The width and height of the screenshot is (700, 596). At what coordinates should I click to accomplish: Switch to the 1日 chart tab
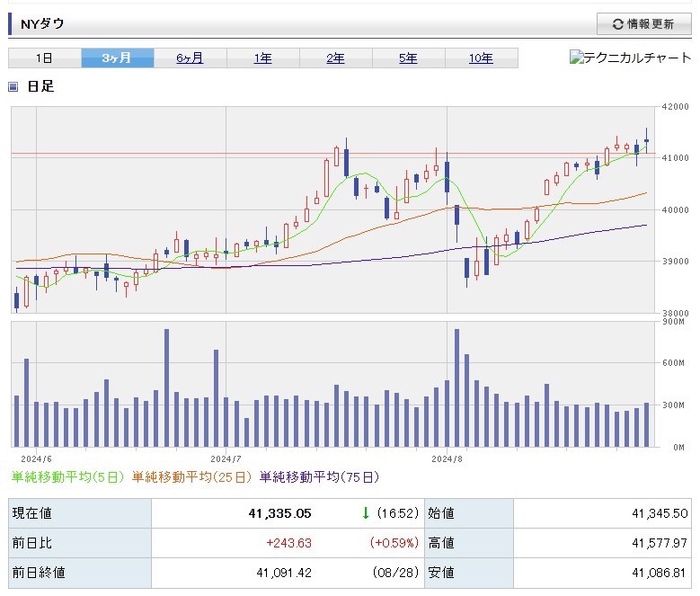44,58
